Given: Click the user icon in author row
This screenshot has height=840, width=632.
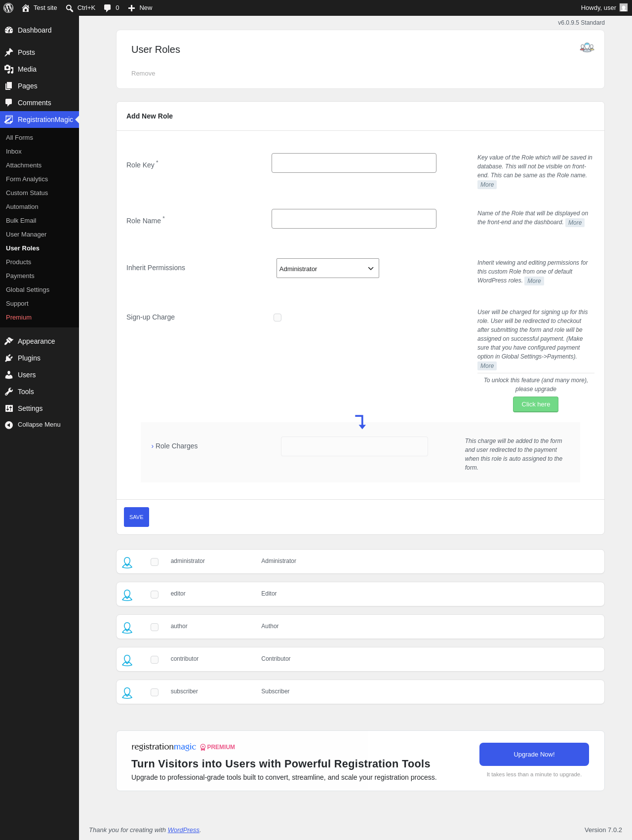Looking at the screenshot, I should click(127, 628).
